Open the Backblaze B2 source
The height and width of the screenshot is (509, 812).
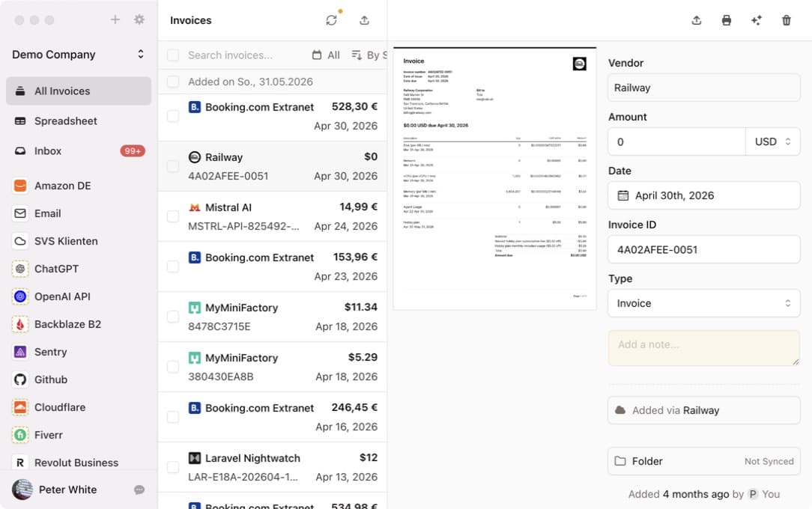click(79, 324)
